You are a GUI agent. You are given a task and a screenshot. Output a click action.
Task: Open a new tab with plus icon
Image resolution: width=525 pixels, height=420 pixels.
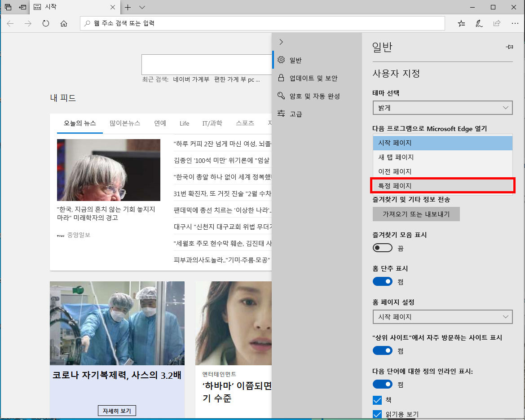click(x=128, y=7)
